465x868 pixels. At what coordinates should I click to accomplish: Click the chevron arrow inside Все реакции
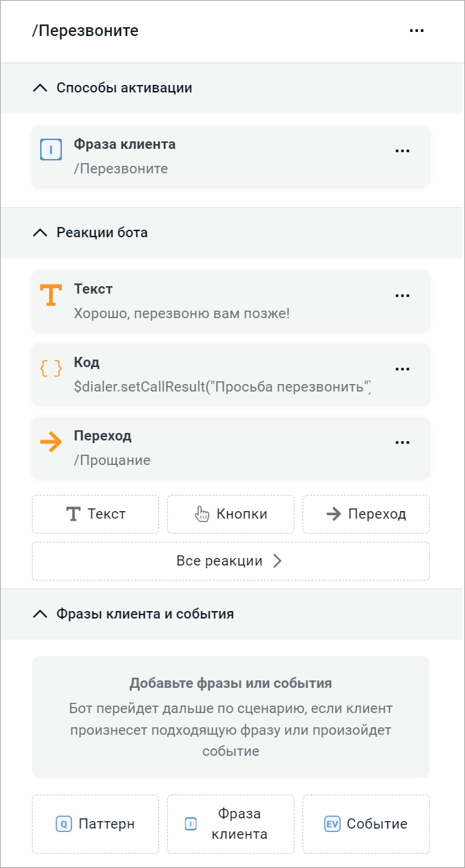277,561
